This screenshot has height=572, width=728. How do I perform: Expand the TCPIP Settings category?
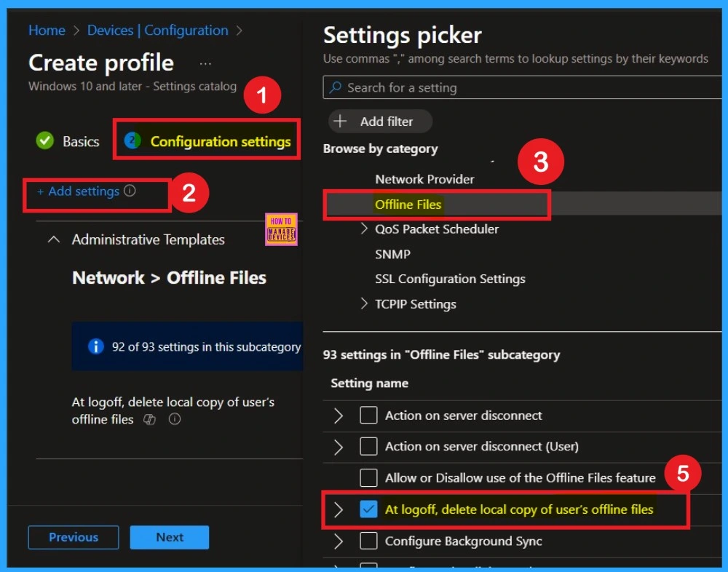tap(364, 303)
